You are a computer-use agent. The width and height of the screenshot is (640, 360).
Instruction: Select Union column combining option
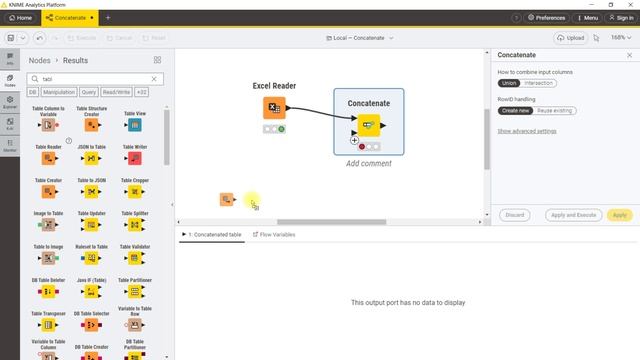(x=509, y=83)
